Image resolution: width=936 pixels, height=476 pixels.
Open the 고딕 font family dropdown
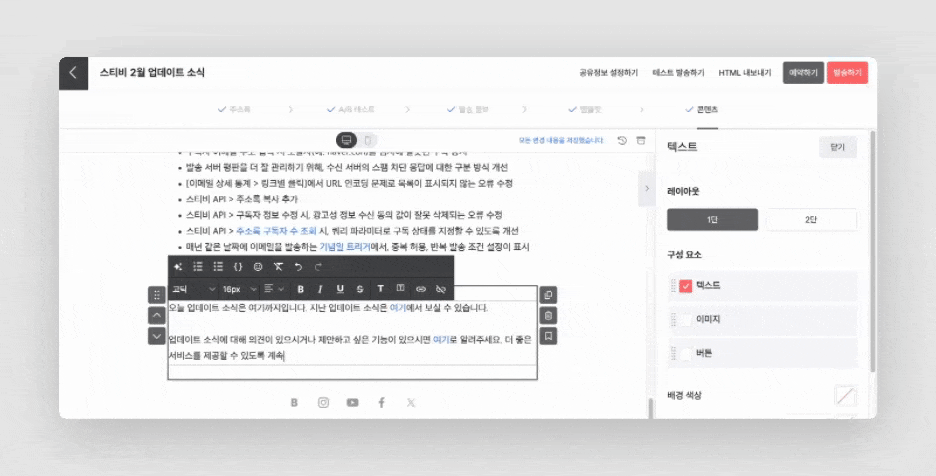(193, 289)
